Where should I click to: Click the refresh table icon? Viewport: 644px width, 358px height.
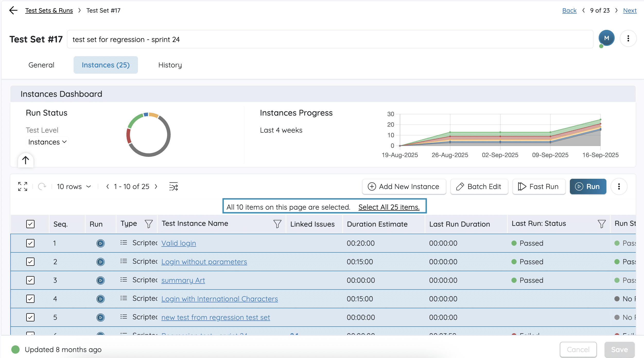click(x=42, y=186)
